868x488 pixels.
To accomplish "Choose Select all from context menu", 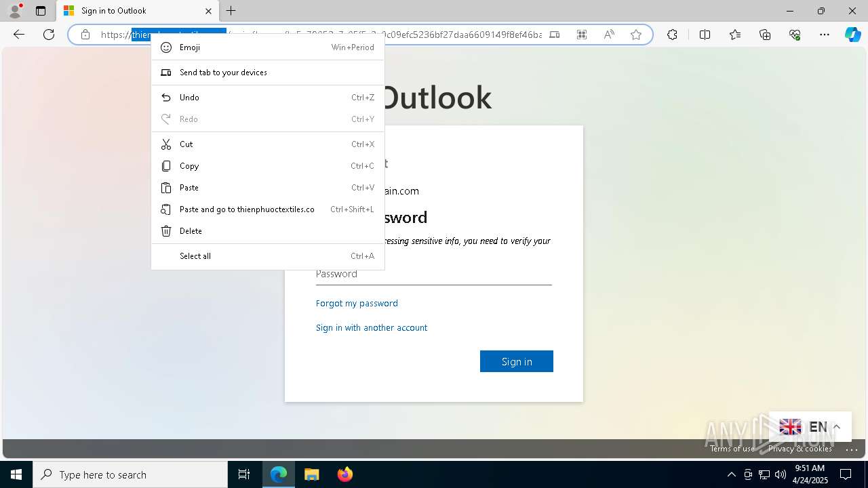I will 268,256.
